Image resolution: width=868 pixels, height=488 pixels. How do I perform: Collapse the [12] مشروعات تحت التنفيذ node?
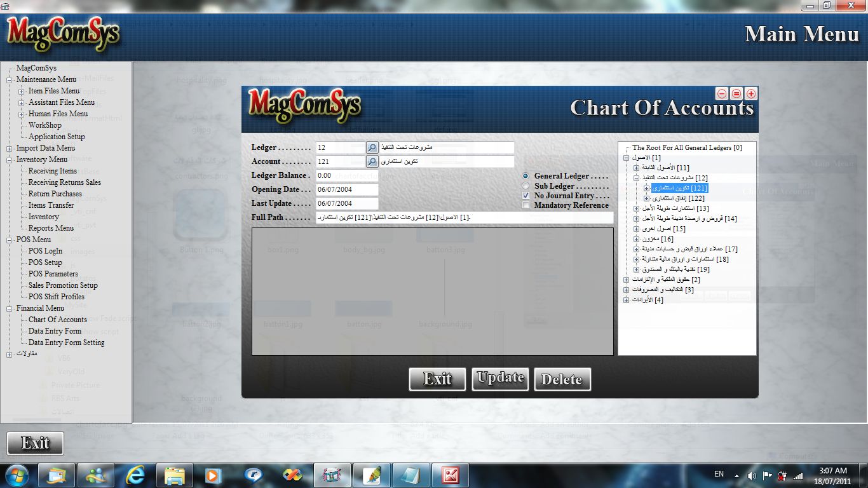[x=636, y=178]
